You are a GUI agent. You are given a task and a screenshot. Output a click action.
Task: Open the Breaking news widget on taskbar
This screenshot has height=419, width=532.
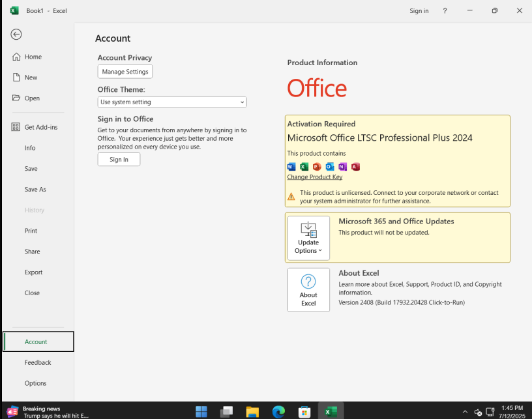click(x=48, y=412)
